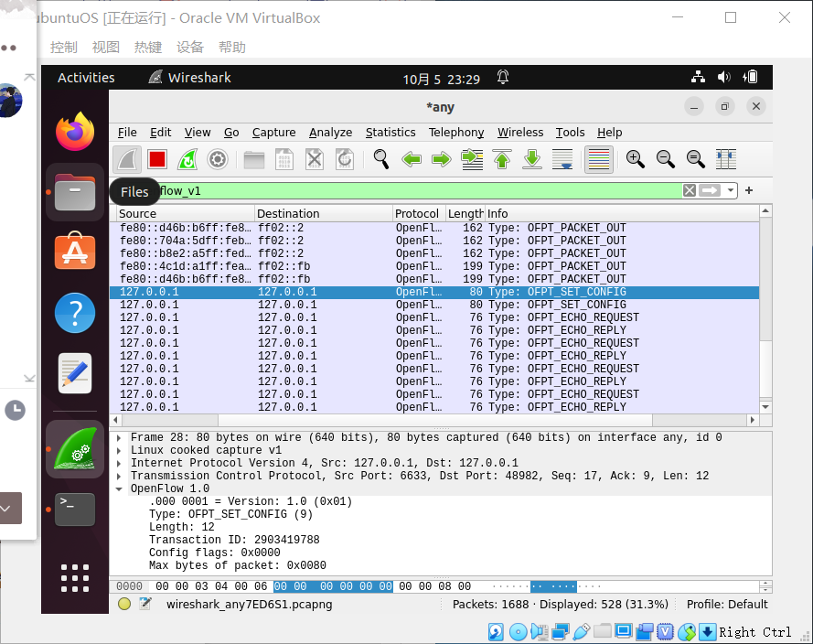Open a capture file icon
813x644 pixels.
[x=254, y=159]
